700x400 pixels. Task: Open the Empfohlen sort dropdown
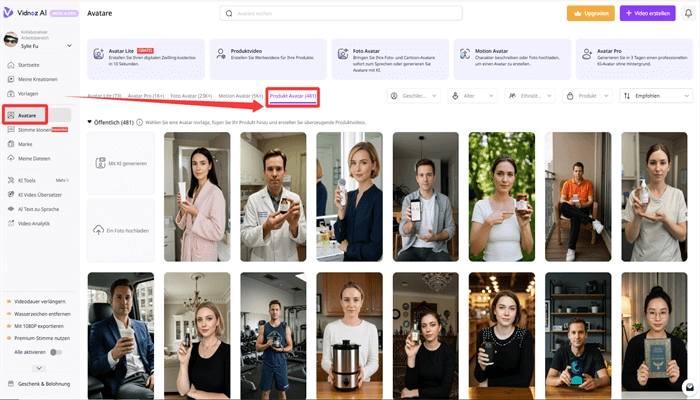tap(656, 96)
